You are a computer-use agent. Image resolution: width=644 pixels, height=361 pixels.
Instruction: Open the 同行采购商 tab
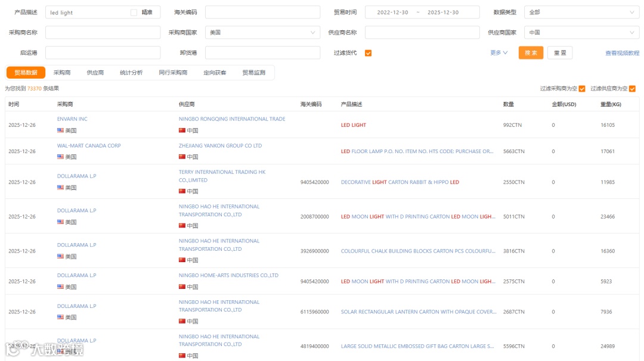tap(173, 73)
